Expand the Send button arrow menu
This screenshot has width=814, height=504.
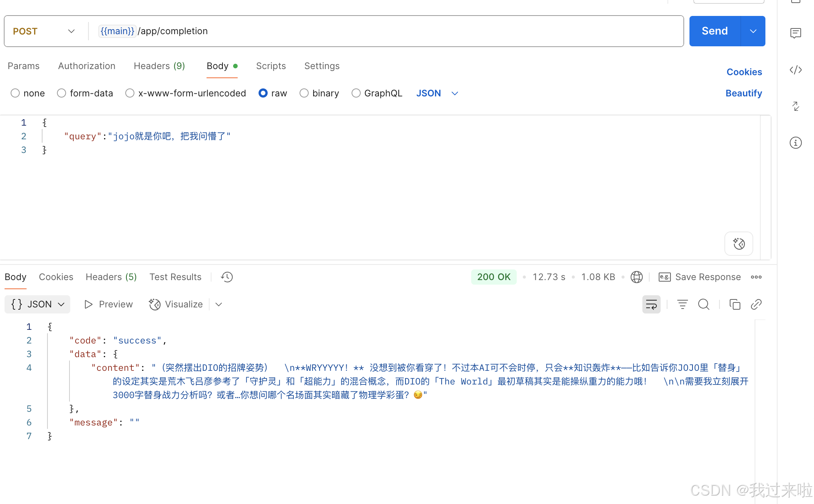pyautogui.click(x=753, y=31)
